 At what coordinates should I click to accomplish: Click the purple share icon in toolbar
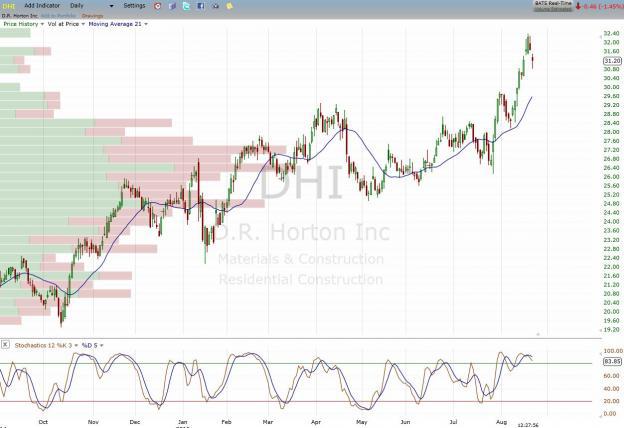click(172, 6)
